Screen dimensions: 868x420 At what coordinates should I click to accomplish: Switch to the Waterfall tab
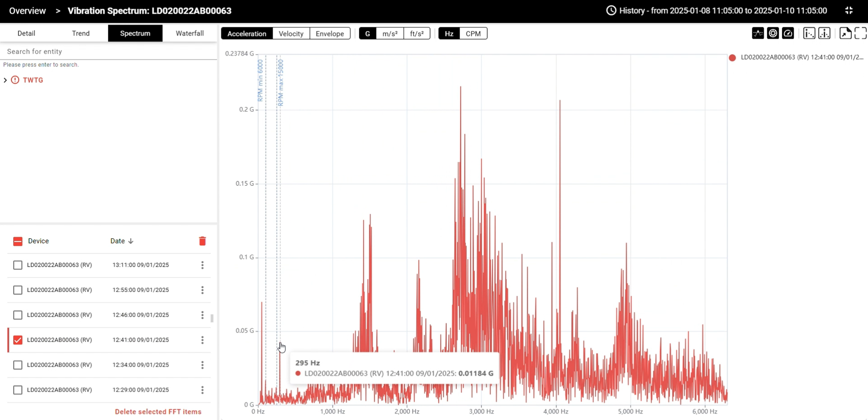[x=190, y=33]
